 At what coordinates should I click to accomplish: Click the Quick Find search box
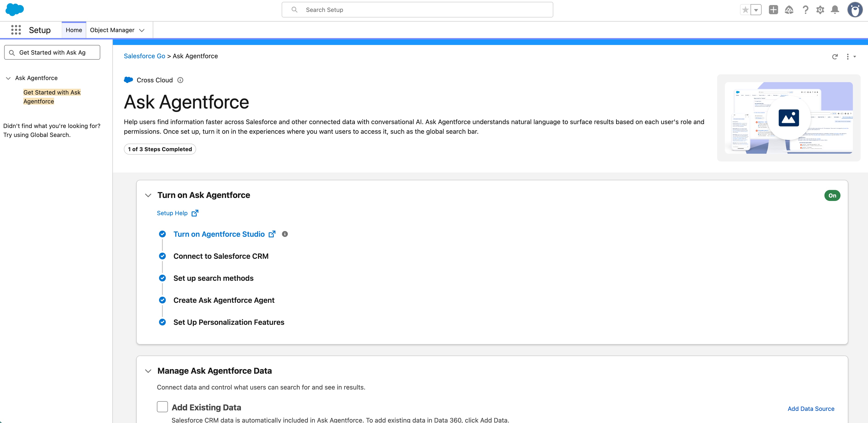tap(52, 53)
